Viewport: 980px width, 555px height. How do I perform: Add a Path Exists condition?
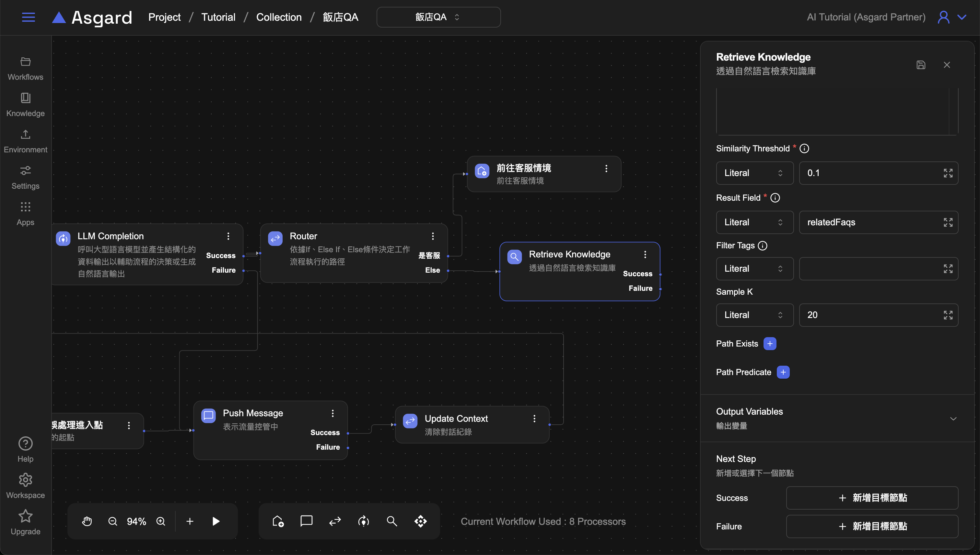[x=770, y=343]
